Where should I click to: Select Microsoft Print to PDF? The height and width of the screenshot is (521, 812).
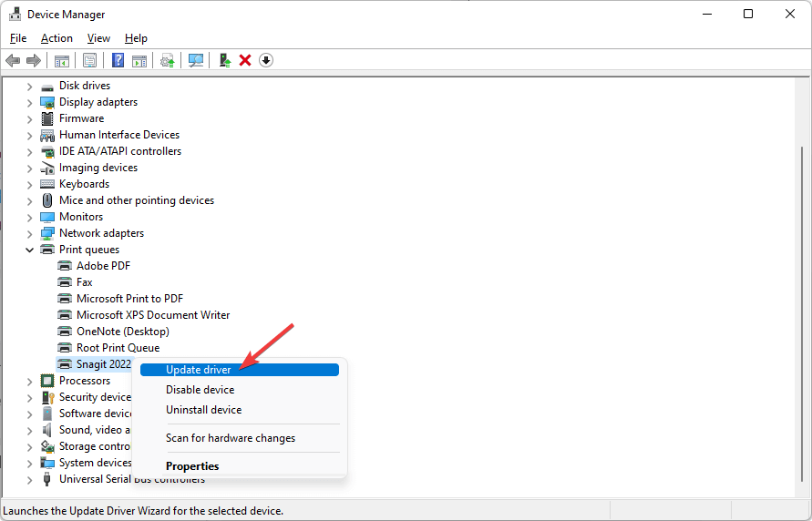[x=130, y=299]
